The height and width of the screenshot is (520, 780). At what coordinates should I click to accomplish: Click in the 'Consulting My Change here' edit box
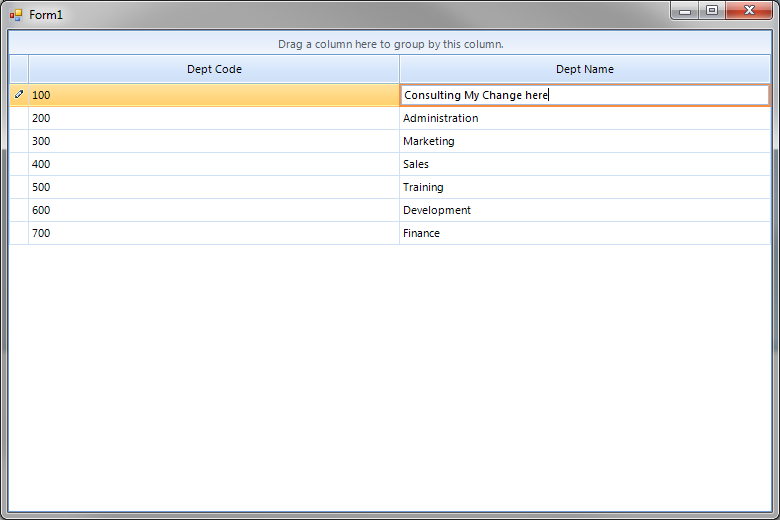tap(585, 95)
